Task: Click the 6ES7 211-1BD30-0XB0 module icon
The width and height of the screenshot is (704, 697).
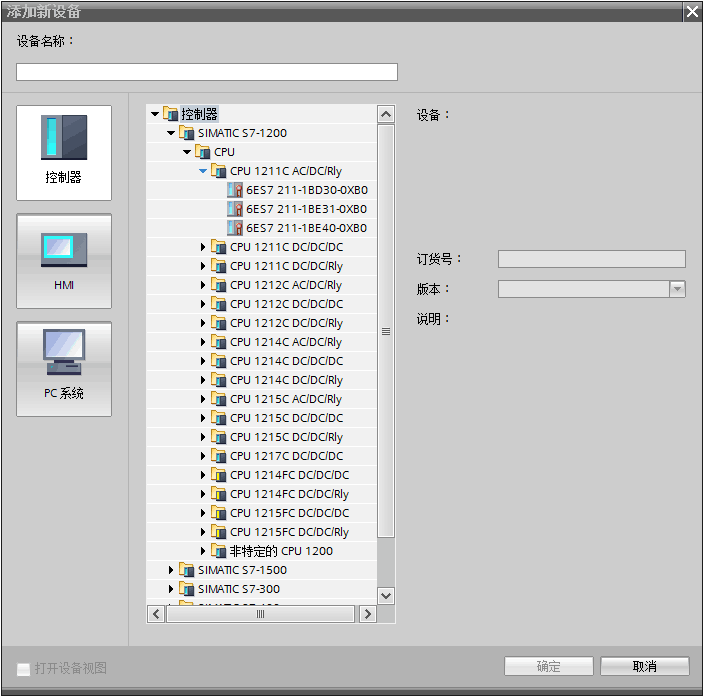Action: [x=235, y=190]
